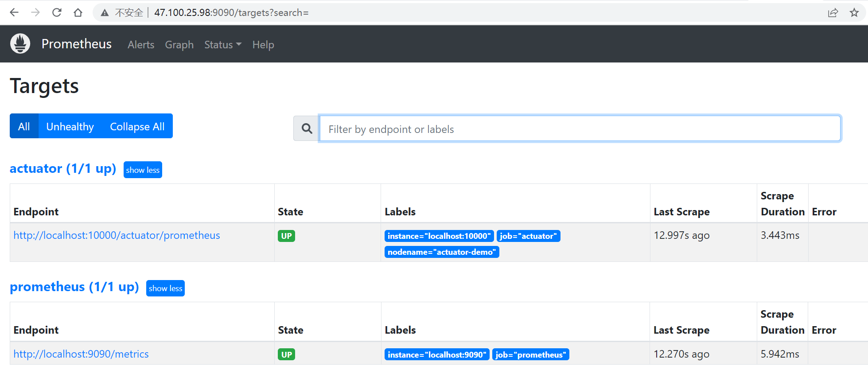
Task: Click the UP state badge for localhost:9090
Action: coord(286,354)
